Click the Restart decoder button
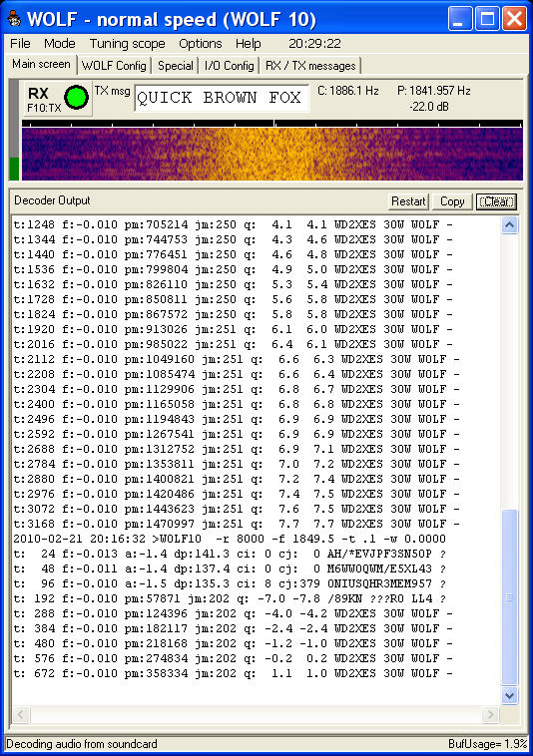 [x=408, y=201]
